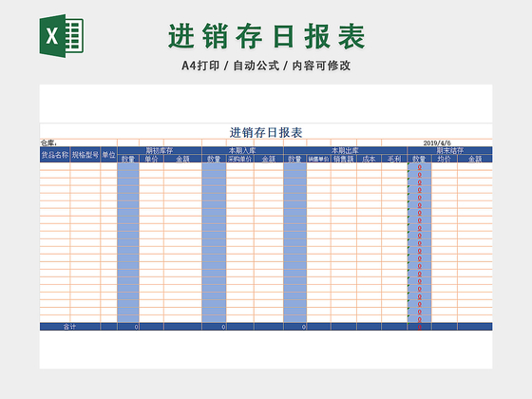This screenshot has height=399, width=532.
Task: Click the 毛利 header cell
Action: (394, 159)
